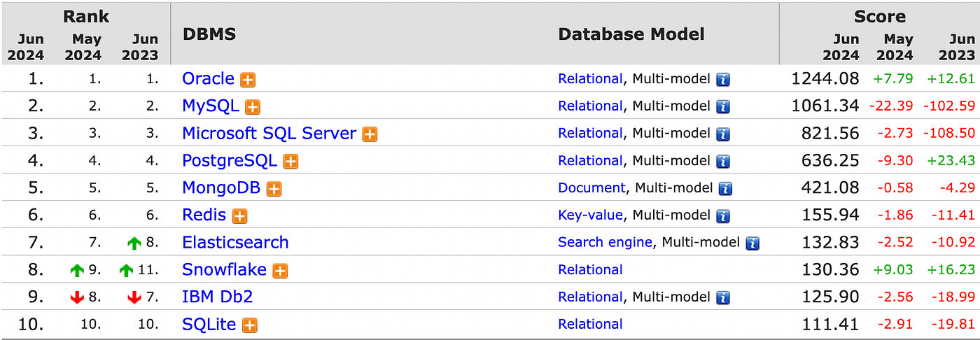
Task: Select PostgreSQL score 636.25
Action: [830, 161]
